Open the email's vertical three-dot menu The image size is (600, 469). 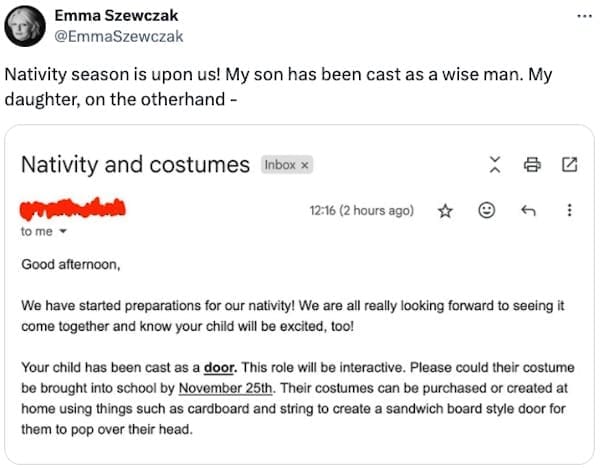(x=569, y=211)
